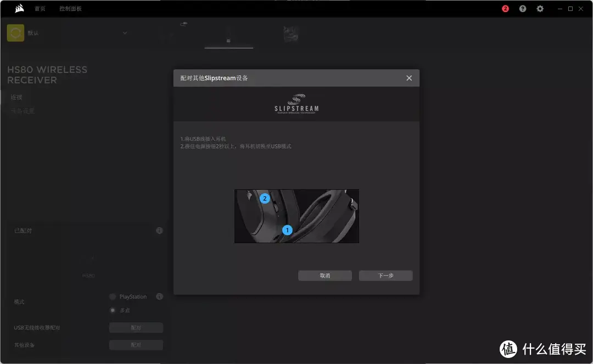Click the Slipstream logo in the dialog

pyautogui.click(x=296, y=104)
